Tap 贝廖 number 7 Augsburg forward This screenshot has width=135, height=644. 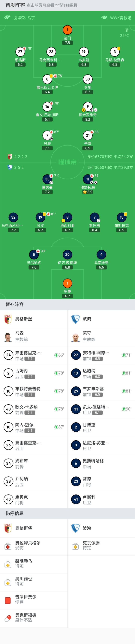click(x=47, y=135)
